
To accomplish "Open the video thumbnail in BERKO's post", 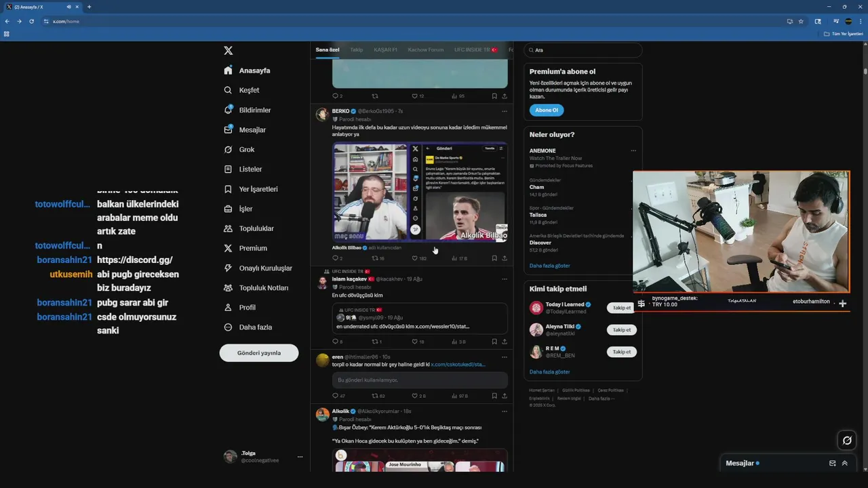I will click(x=420, y=192).
